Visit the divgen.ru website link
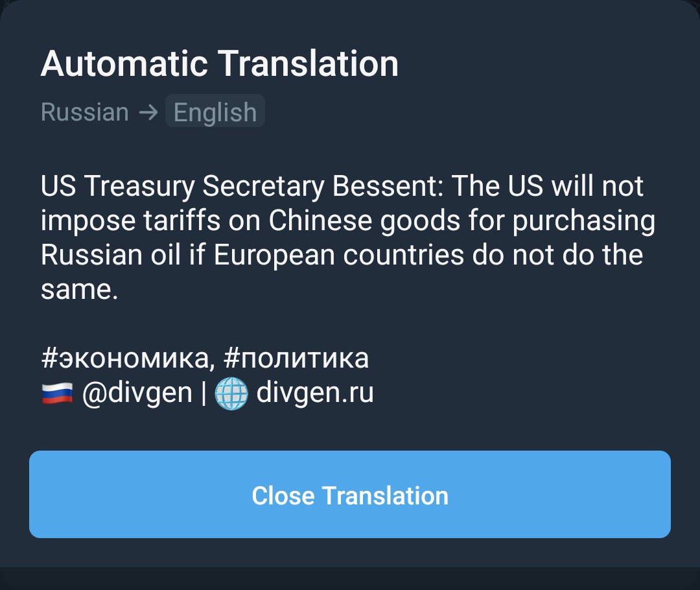The image size is (700, 590). [315, 393]
